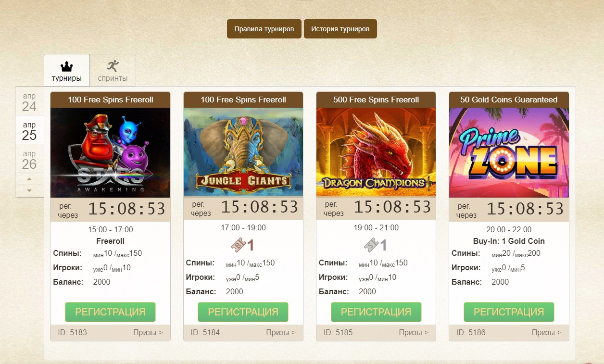This screenshot has width=604, height=364.
Task: Click the ticket icon on Jungle Giants card
Action: (x=239, y=245)
